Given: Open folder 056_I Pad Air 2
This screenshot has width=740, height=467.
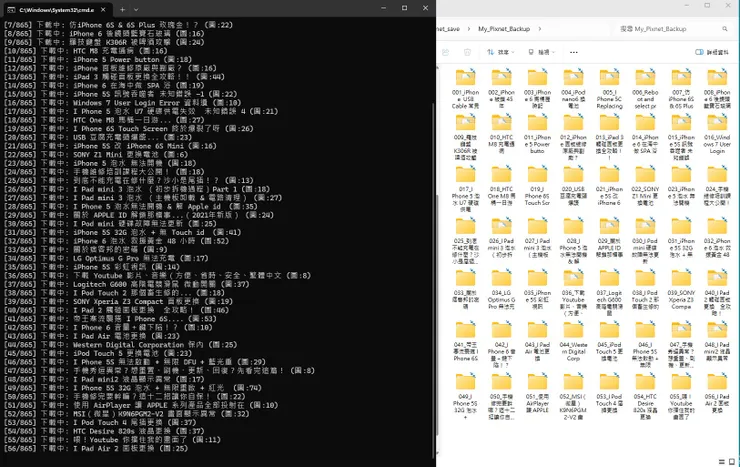Looking at the screenshot, I should pyautogui.click(x=717, y=393).
